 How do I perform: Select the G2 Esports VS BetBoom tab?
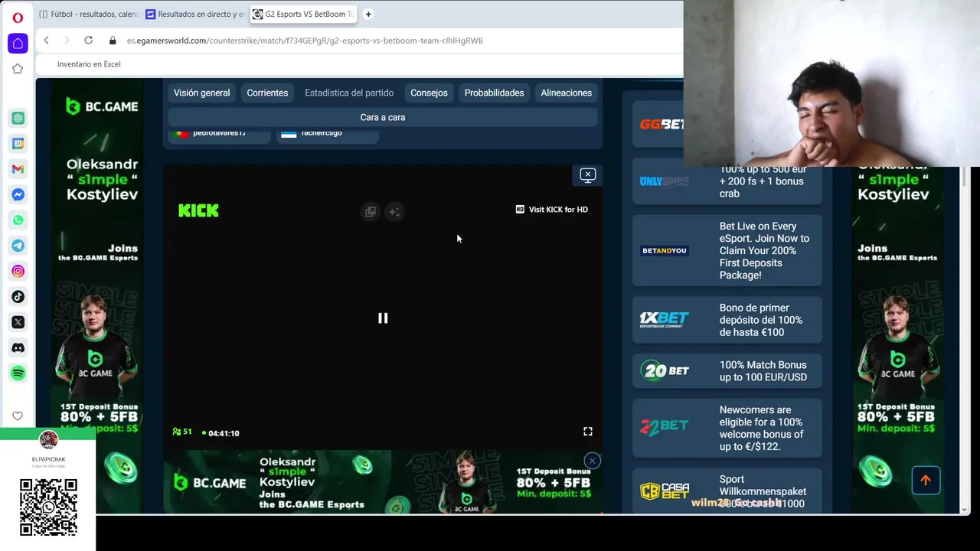point(303,14)
